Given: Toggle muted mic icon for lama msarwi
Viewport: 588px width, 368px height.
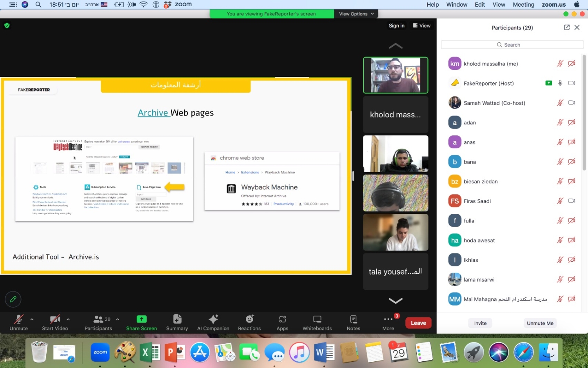Looking at the screenshot, I should click(x=560, y=279).
